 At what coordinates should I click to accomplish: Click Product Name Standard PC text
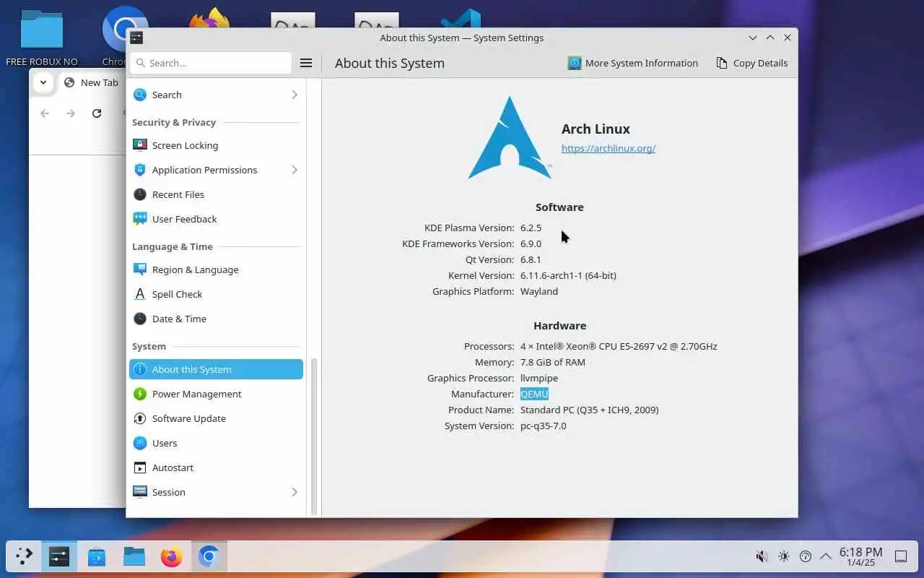(x=590, y=410)
